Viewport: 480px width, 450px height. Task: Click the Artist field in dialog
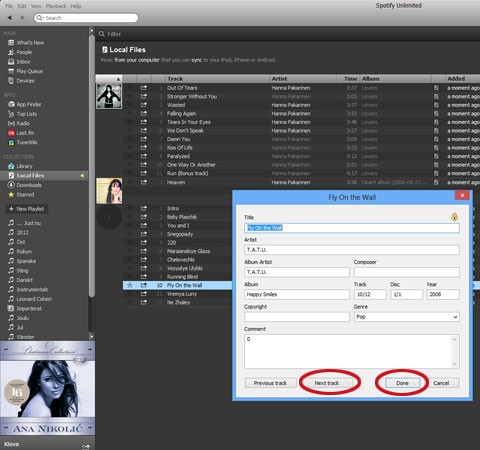[x=352, y=250]
